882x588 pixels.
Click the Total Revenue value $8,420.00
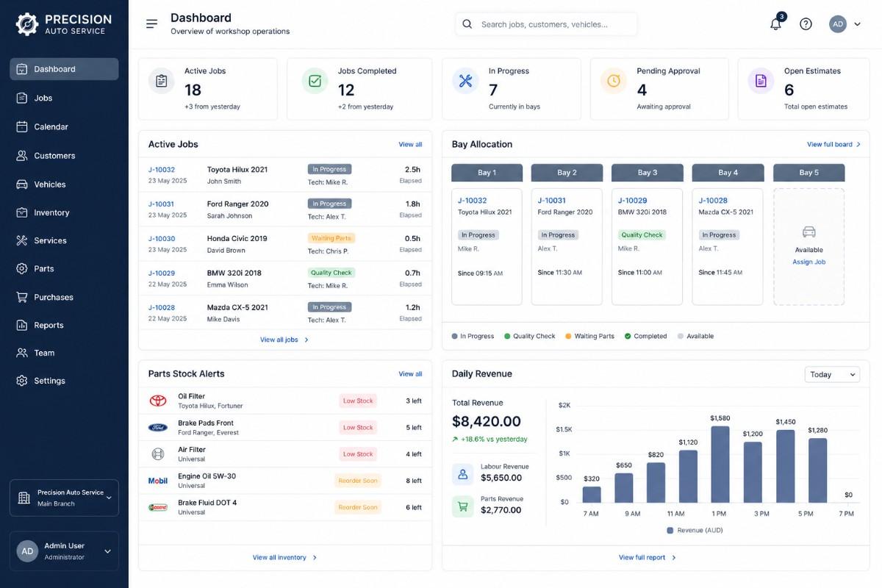pos(487,422)
